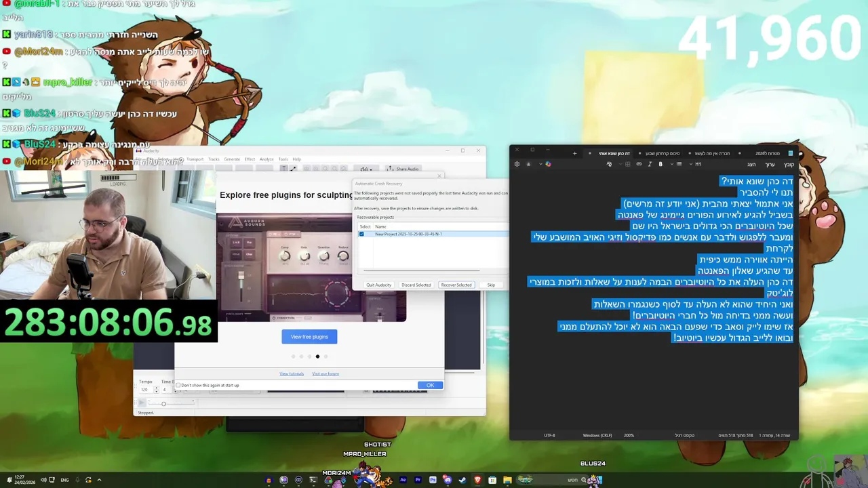The height and width of the screenshot is (488, 868).
Task: Click the Tempo value field in Audacity
Action: (x=145, y=390)
